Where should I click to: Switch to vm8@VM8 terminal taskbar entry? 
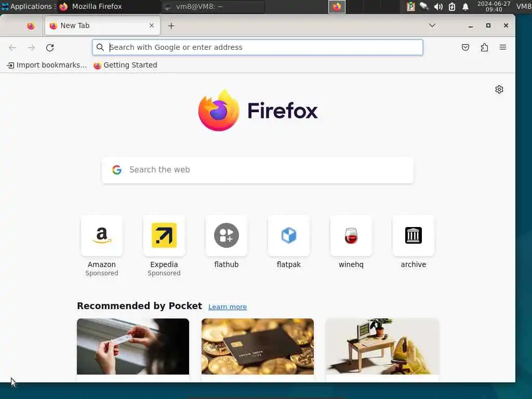click(x=212, y=6)
